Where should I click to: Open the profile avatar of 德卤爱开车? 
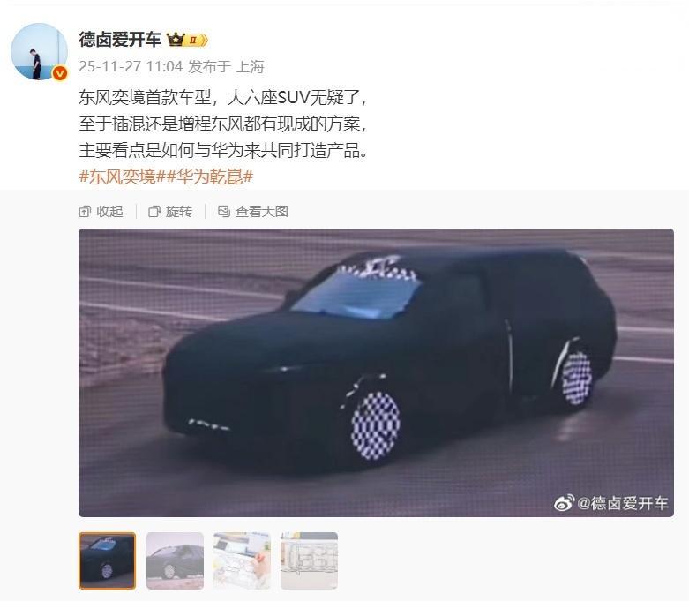(39, 51)
